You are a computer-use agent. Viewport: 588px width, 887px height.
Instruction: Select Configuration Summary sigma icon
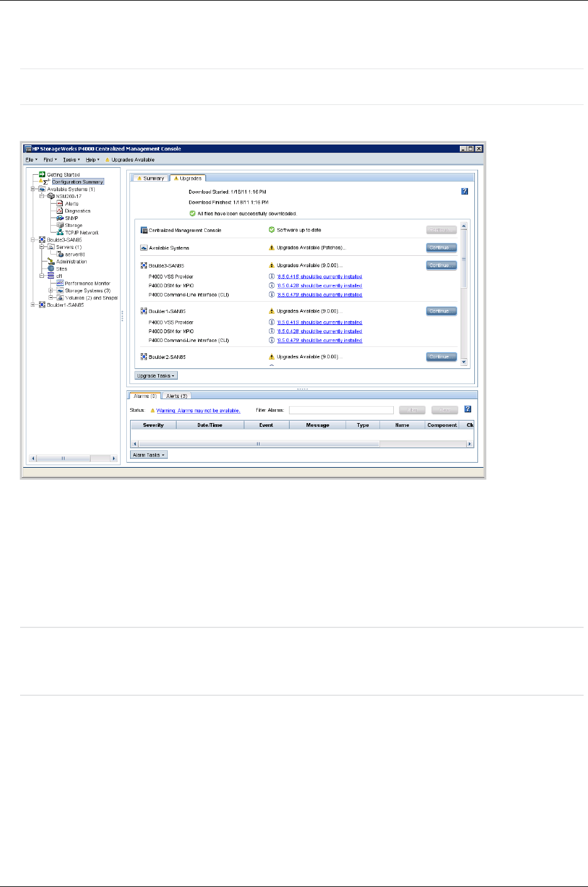pos(46,182)
